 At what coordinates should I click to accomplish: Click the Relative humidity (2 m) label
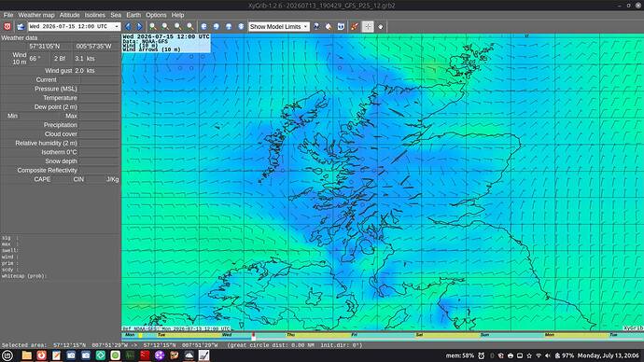coord(46,143)
